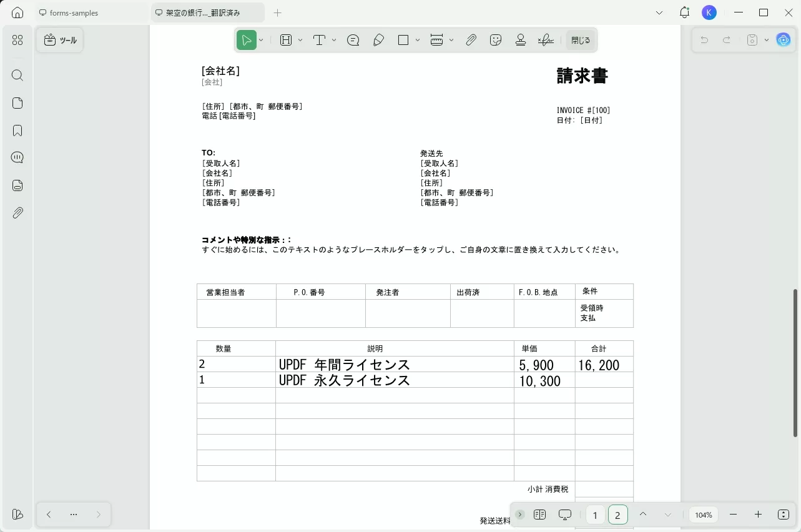Screen dimensions: 801x532
Task: Expand the selection tool dropdown arrow
Action: coord(261,39)
